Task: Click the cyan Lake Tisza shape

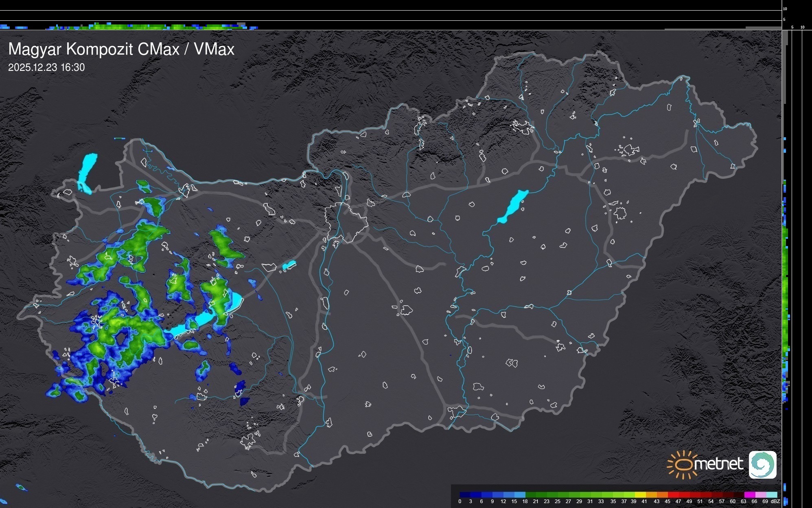Action: [x=513, y=206]
